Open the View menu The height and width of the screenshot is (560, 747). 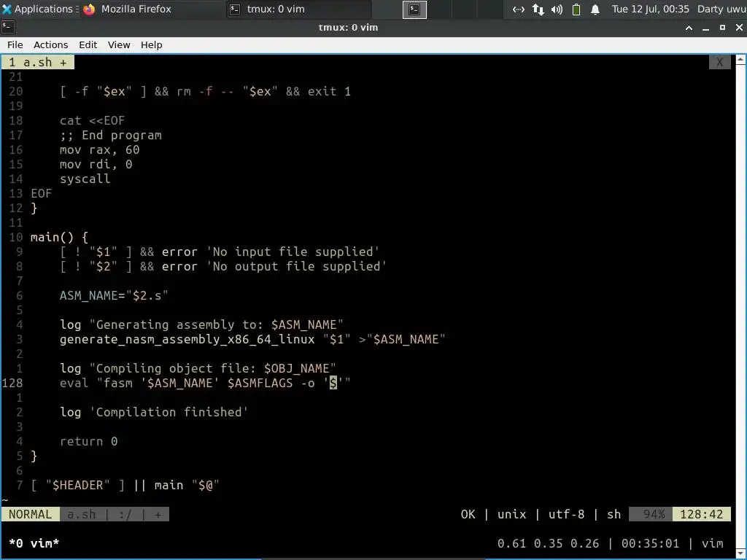click(x=119, y=44)
